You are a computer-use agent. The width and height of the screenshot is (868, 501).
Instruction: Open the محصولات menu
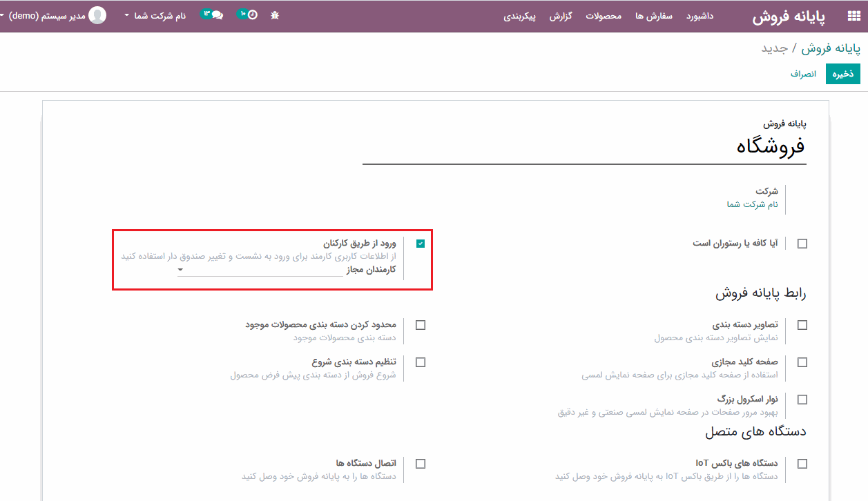(604, 16)
